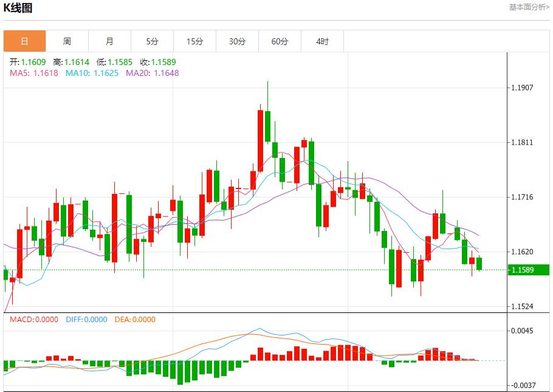Click the highlighted 日 daily tab
The height and width of the screenshot is (392, 553).
[24, 41]
